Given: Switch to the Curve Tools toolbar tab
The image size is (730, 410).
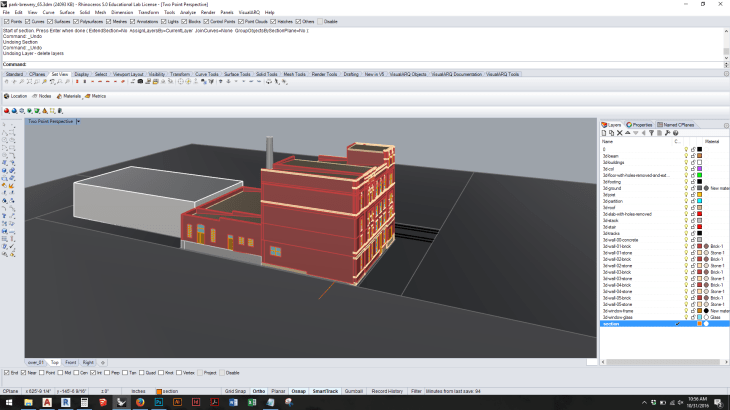Looking at the screenshot, I should click(x=207, y=74).
